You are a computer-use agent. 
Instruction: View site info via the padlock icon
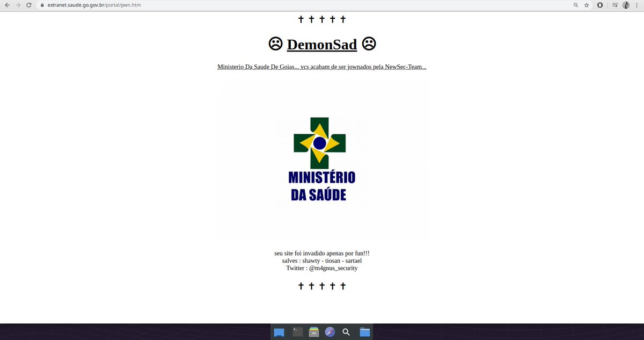[x=42, y=5]
